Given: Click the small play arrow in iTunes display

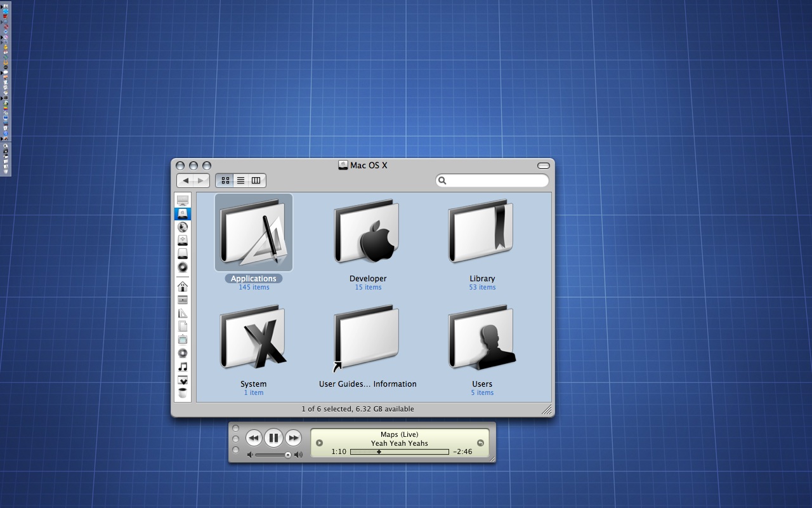Looking at the screenshot, I should click(x=319, y=443).
